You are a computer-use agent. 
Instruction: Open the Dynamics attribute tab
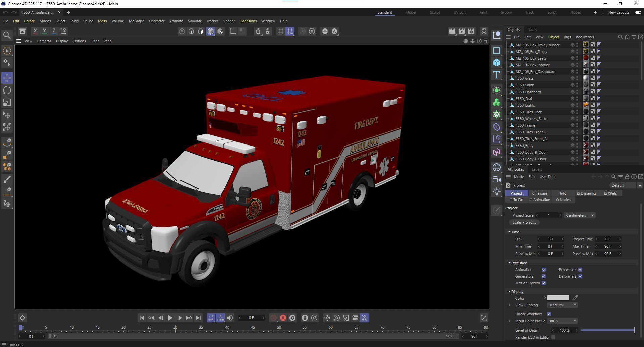(x=586, y=193)
